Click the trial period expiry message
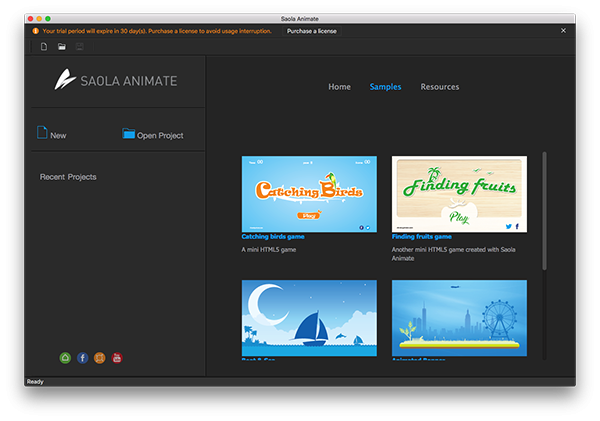This screenshot has height=421, width=600. 157,31
